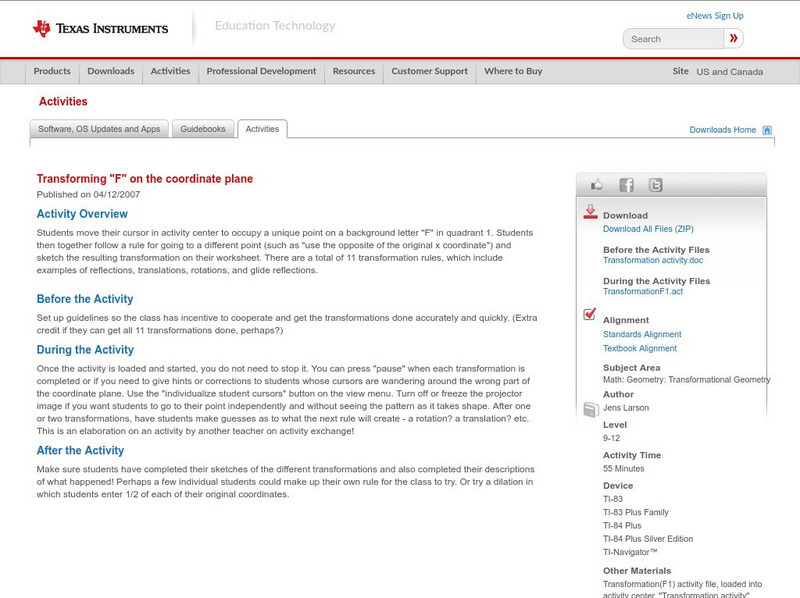This screenshot has height=598, width=800.
Task: Open the Downloads menu
Action: click(111, 71)
